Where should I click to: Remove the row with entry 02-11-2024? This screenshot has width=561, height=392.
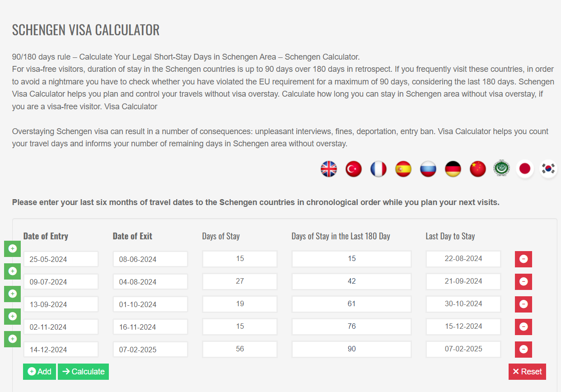(524, 327)
